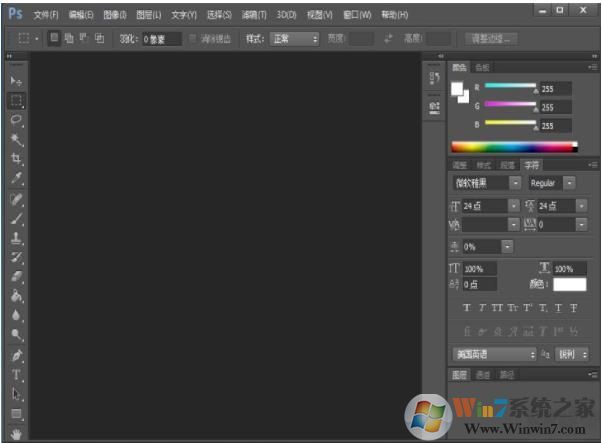Select the Brush tool

16,219
